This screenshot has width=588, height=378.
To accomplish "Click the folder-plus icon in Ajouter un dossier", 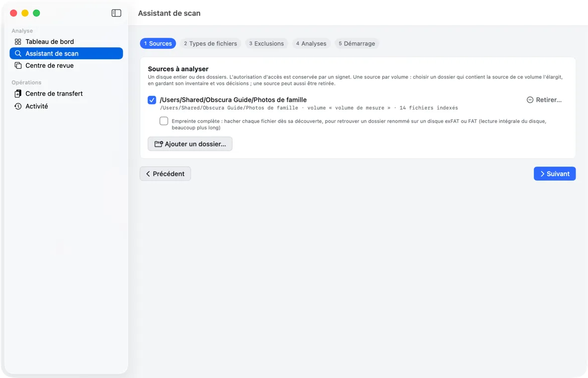I will coord(159,144).
